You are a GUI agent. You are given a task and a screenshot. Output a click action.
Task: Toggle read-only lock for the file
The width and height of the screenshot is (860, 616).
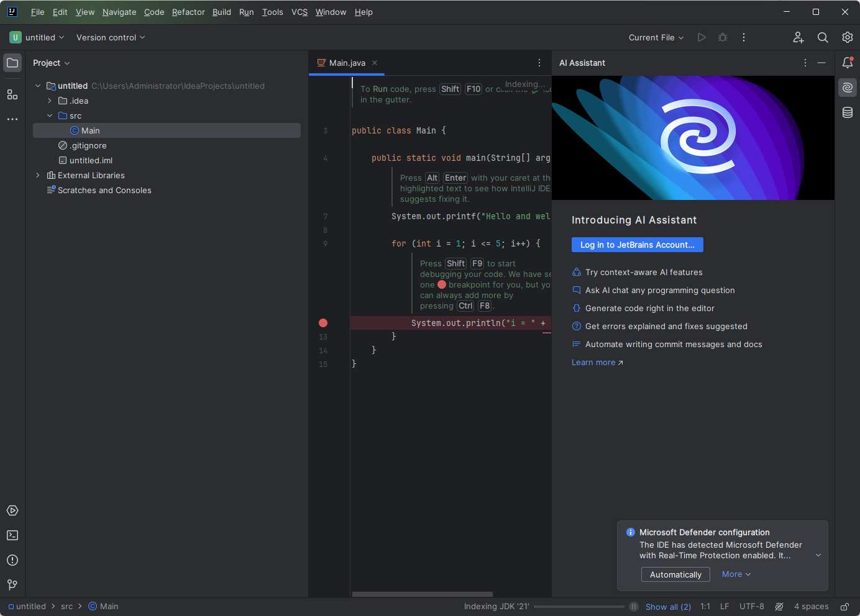tap(845, 607)
